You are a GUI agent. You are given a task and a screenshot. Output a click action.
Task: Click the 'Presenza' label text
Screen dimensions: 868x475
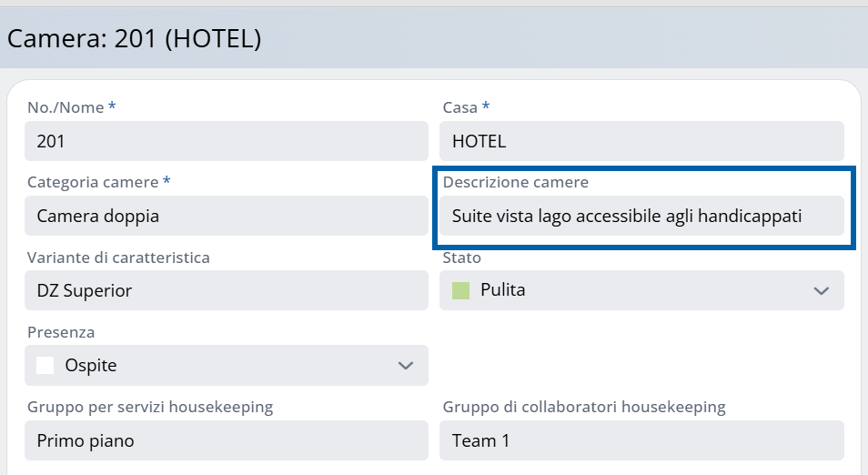point(61,332)
